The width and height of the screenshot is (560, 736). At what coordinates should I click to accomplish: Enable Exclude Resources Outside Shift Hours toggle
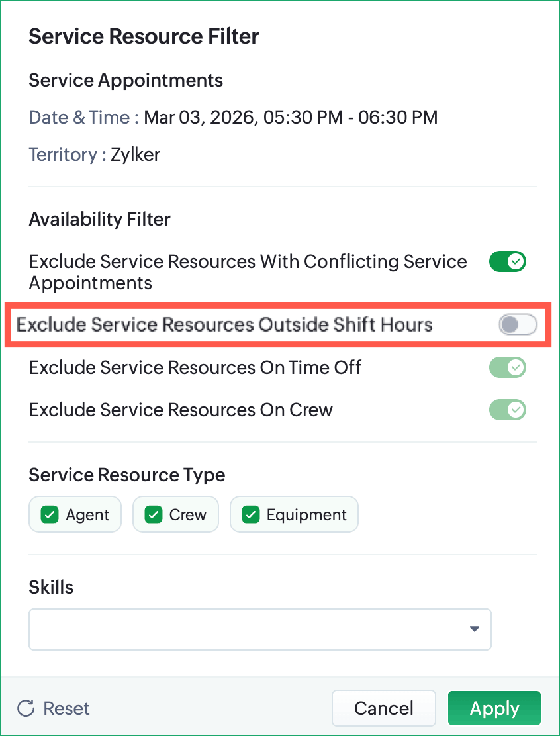click(x=517, y=325)
